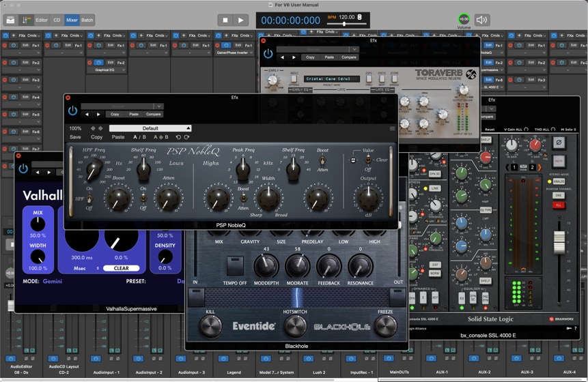This screenshot has height=382, width=588.
Task: Toggle Blackhole TEMPO OFF button
Action: 236,265
